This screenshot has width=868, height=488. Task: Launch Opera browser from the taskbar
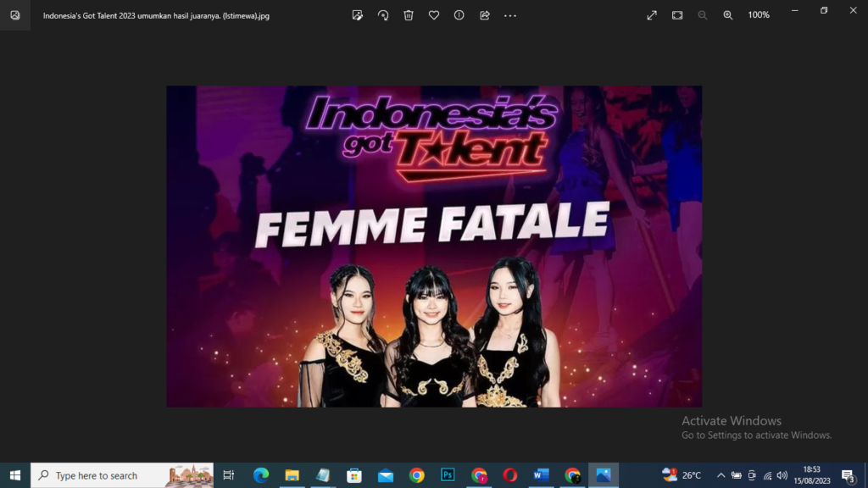point(509,475)
